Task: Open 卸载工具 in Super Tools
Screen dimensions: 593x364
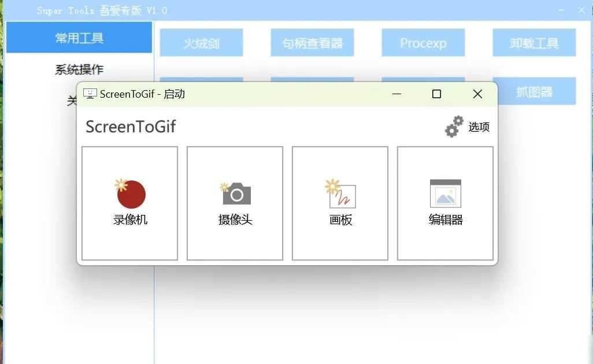Action: point(534,43)
